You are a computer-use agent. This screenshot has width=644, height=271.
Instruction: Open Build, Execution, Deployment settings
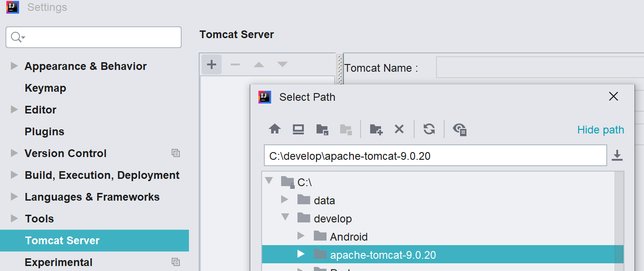pos(102,175)
